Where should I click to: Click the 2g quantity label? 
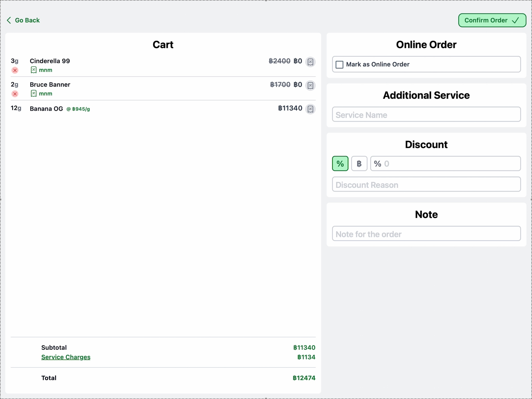tap(15, 84)
